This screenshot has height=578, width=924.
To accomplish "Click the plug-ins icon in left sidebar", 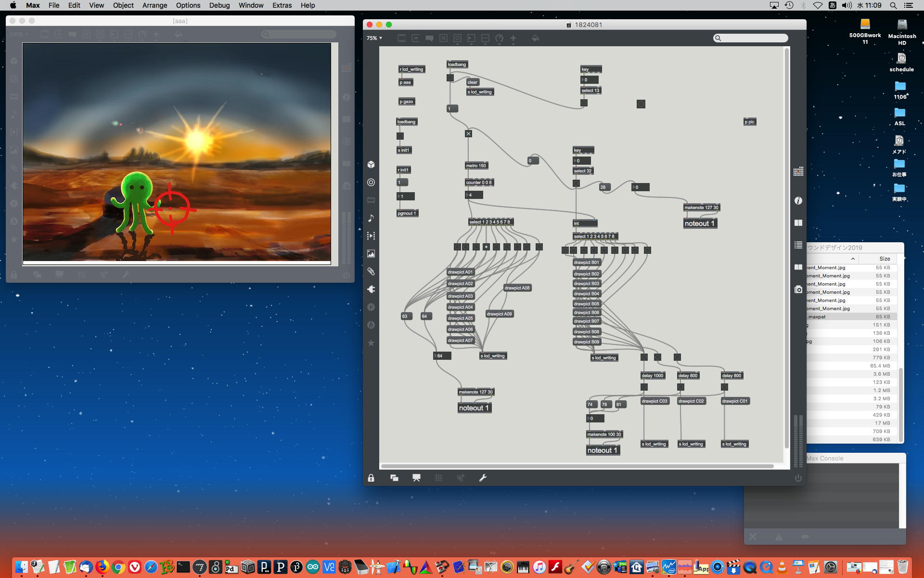I will (x=371, y=289).
